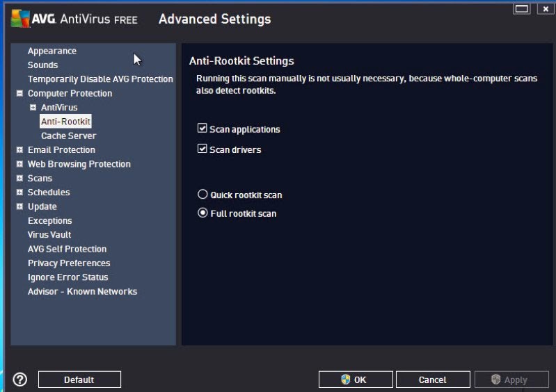Expand the AntiVirus tree node

pyautogui.click(x=33, y=107)
